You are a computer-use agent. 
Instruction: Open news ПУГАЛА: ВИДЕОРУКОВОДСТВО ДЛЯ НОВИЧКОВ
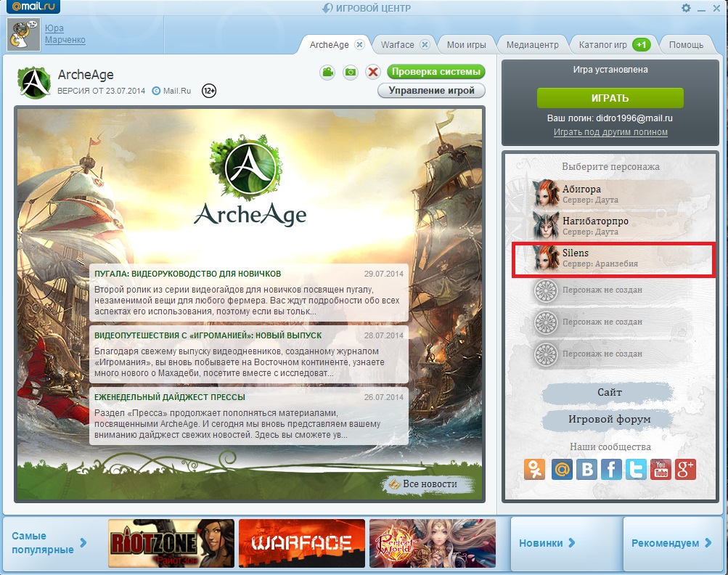tap(187, 274)
